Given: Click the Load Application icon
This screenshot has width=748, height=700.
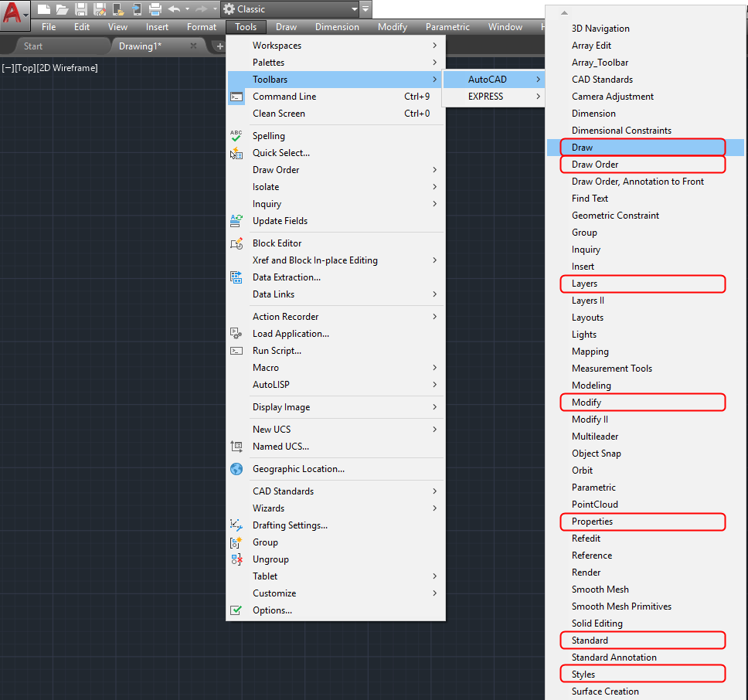Looking at the screenshot, I should [236, 333].
